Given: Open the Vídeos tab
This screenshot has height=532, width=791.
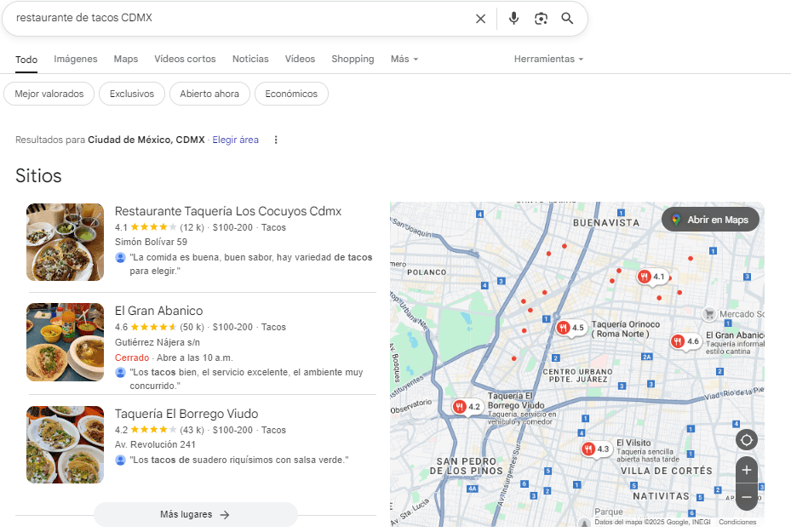Looking at the screenshot, I should coord(300,59).
